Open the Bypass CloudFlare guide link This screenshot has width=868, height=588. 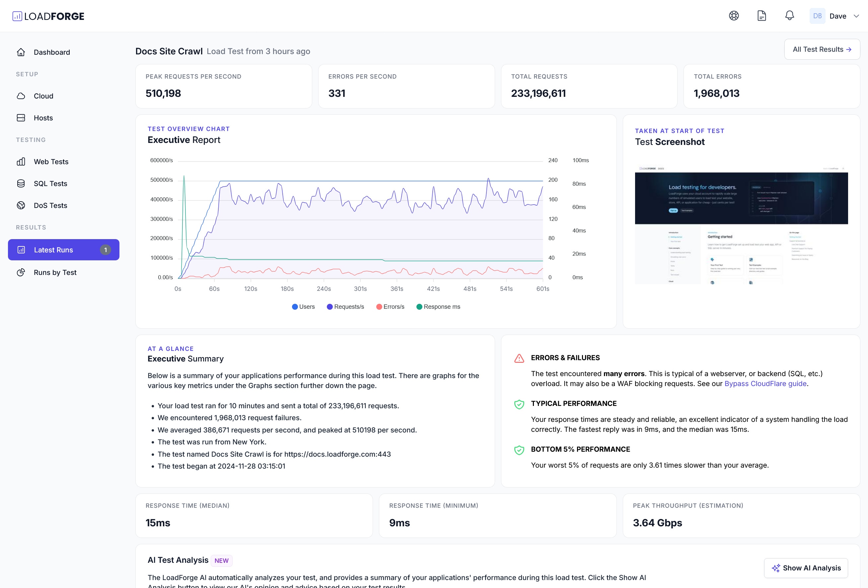765,383
